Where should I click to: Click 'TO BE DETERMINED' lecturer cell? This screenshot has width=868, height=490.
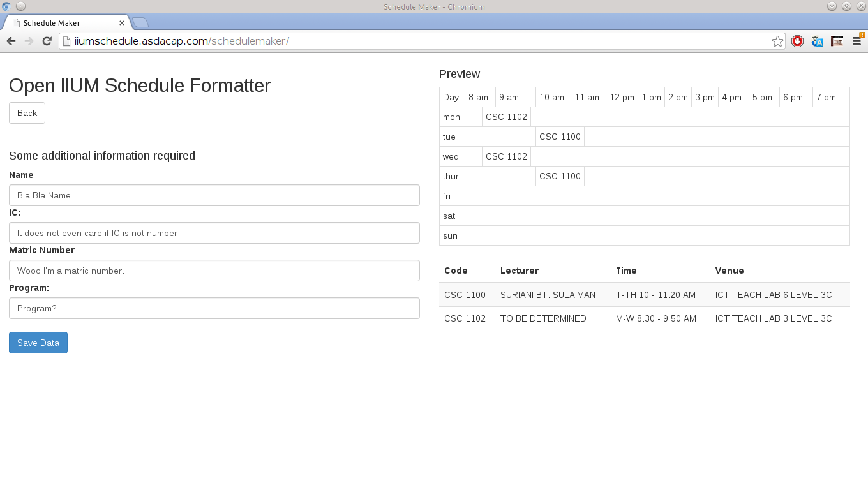click(x=543, y=318)
